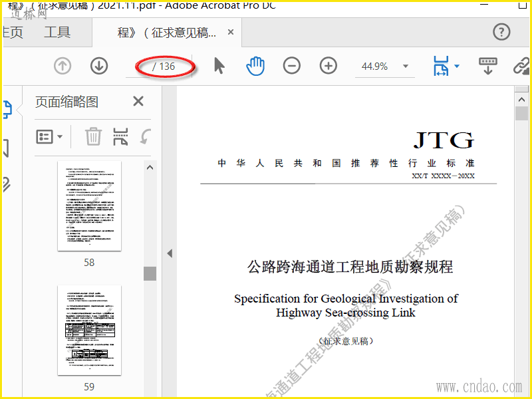Switch to the home 主页 tab
The height and width of the screenshot is (399, 532).
pos(13,33)
